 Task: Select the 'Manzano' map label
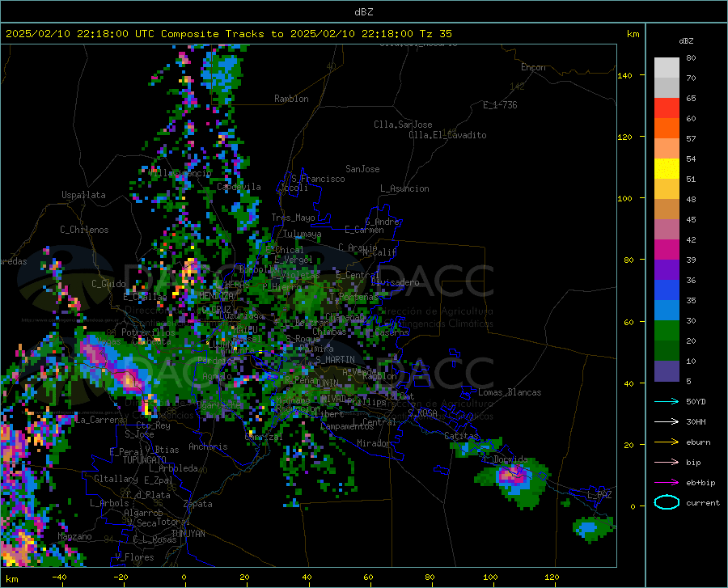[74, 536]
